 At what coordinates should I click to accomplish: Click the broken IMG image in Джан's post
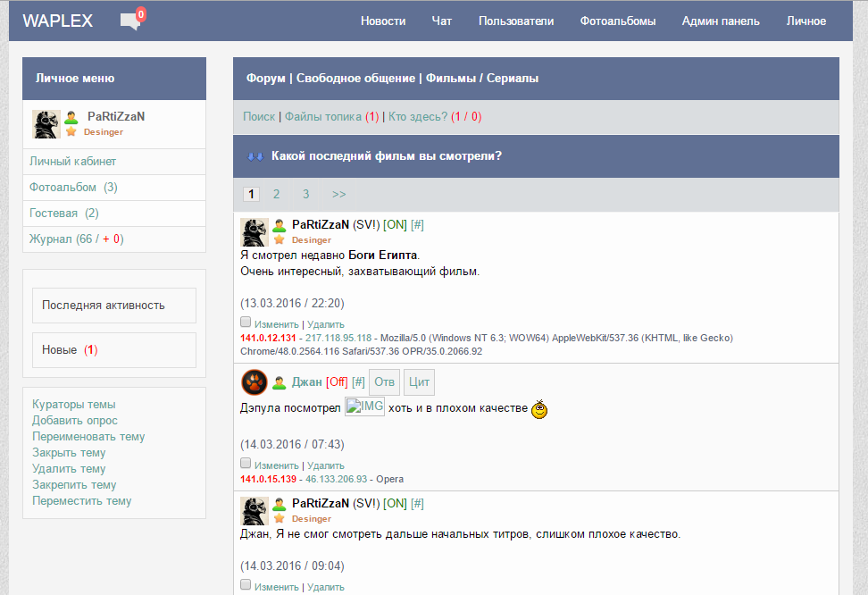(364, 407)
